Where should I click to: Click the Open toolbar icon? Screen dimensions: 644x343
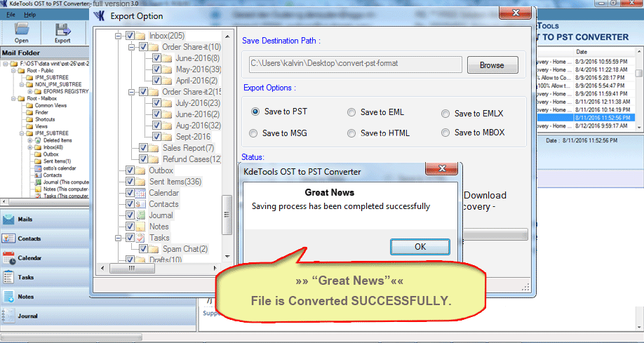22,31
